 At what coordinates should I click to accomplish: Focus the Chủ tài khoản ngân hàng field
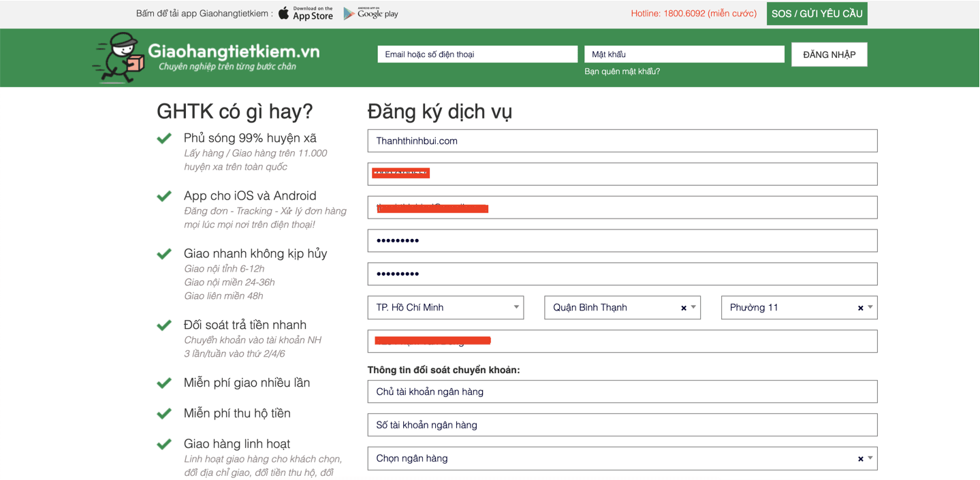coord(622,391)
